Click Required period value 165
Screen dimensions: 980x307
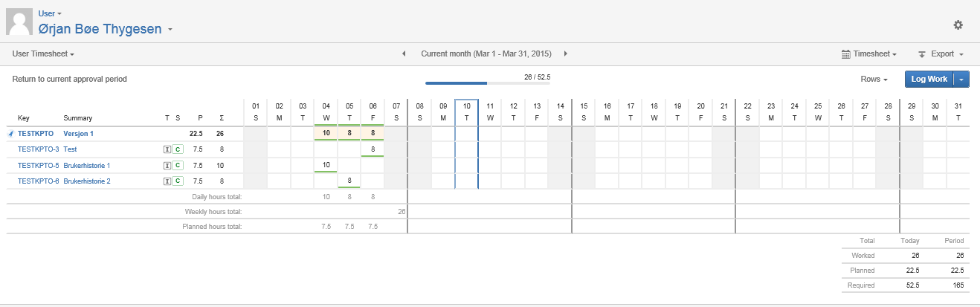pyautogui.click(x=958, y=285)
